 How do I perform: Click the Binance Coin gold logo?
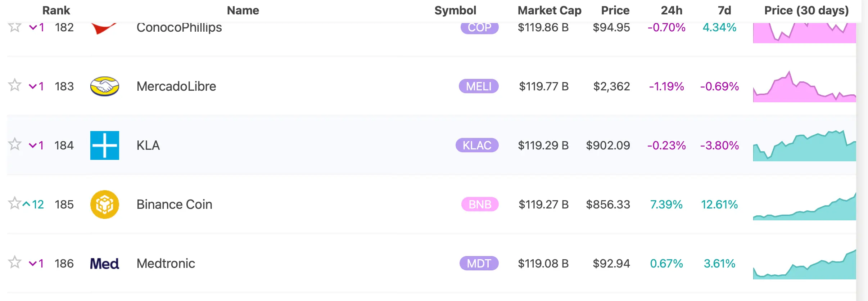pos(104,205)
